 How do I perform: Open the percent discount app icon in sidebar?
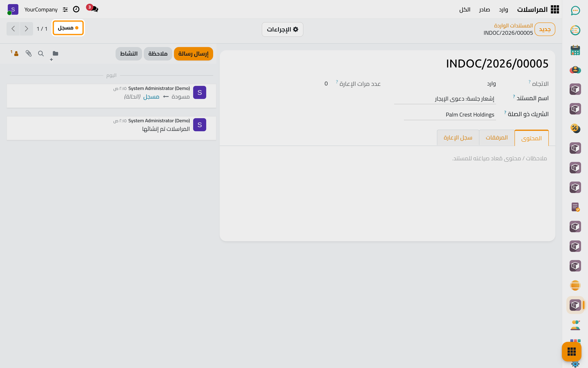coord(575,128)
